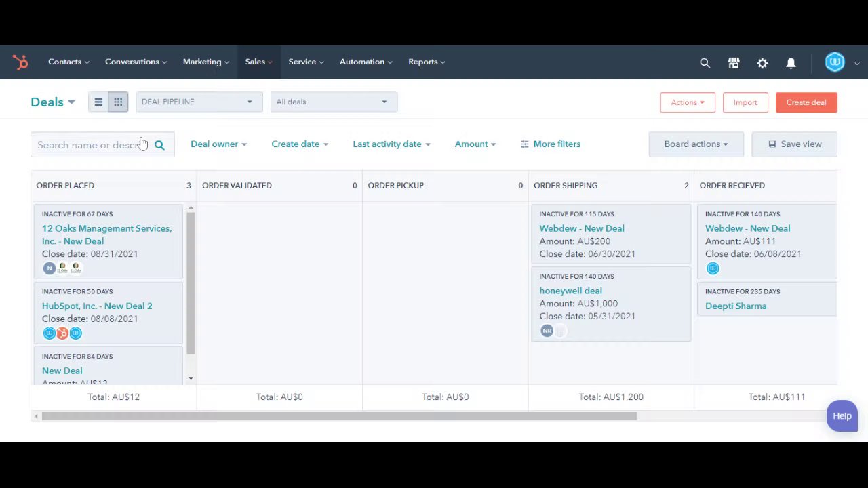Switch to board grid view icon
This screenshot has width=868, height=488.
coord(118,102)
